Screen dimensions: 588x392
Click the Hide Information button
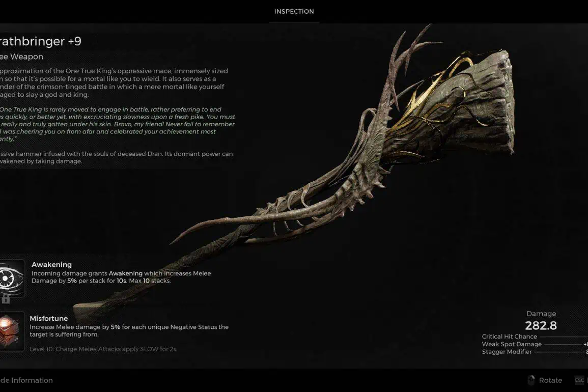coord(26,380)
